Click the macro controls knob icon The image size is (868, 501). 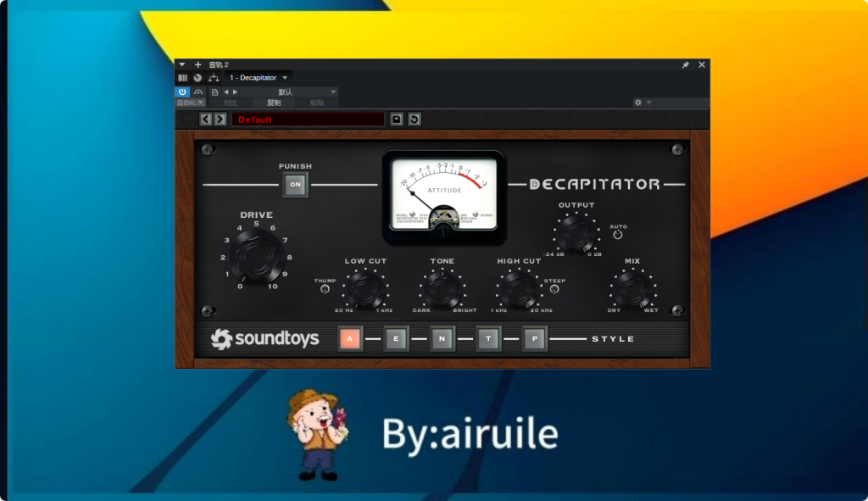pos(198,78)
